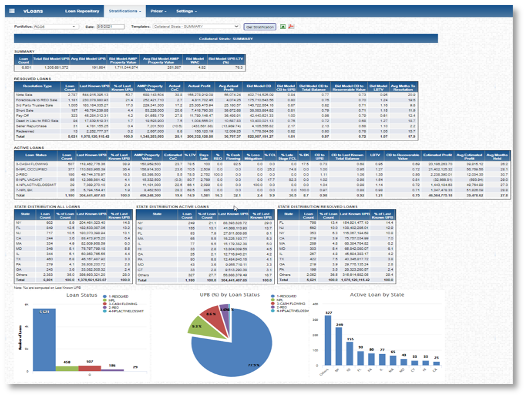Open the Template dropdown
Viewport: 527px width, 397px height.
196,27
